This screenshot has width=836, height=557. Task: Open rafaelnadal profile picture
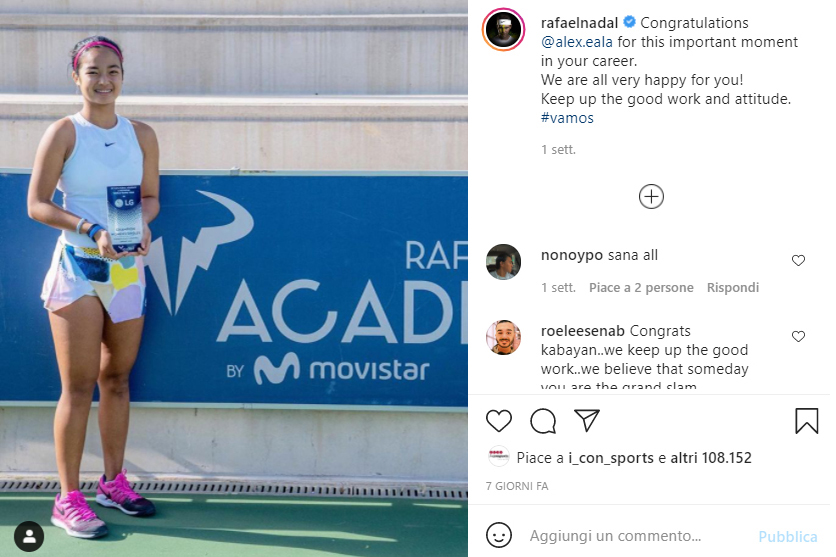[504, 30]
